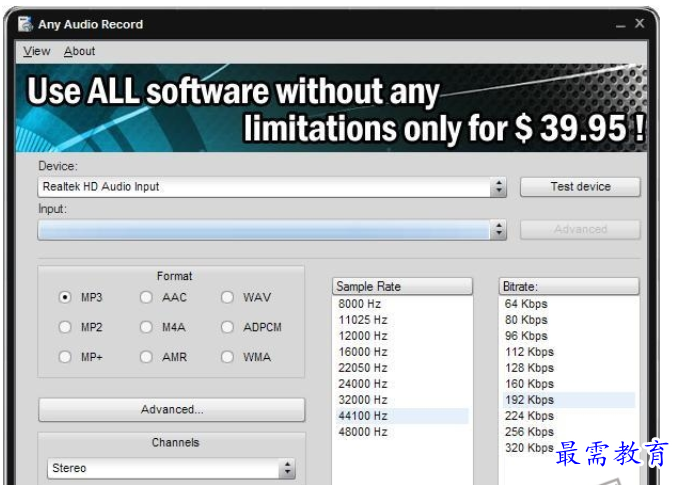The image size is (677, 485).
Task: Select 112 Kbps bitrate
Action: click(569, 352)
